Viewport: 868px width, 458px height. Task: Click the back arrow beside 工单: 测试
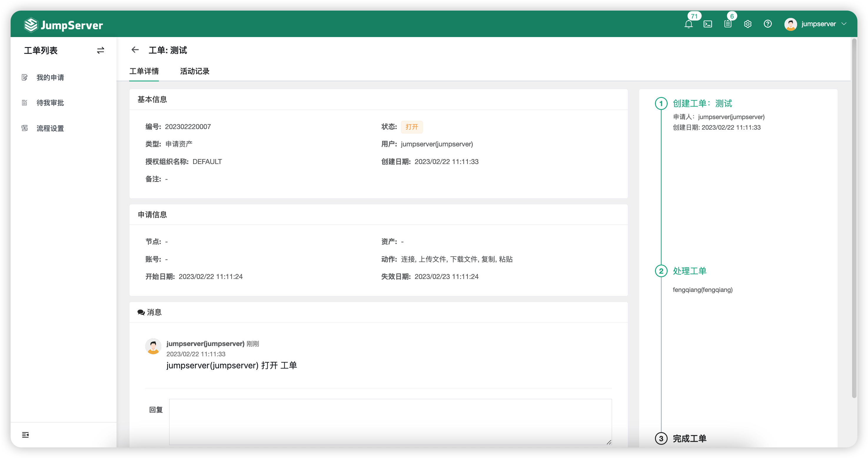135,50
